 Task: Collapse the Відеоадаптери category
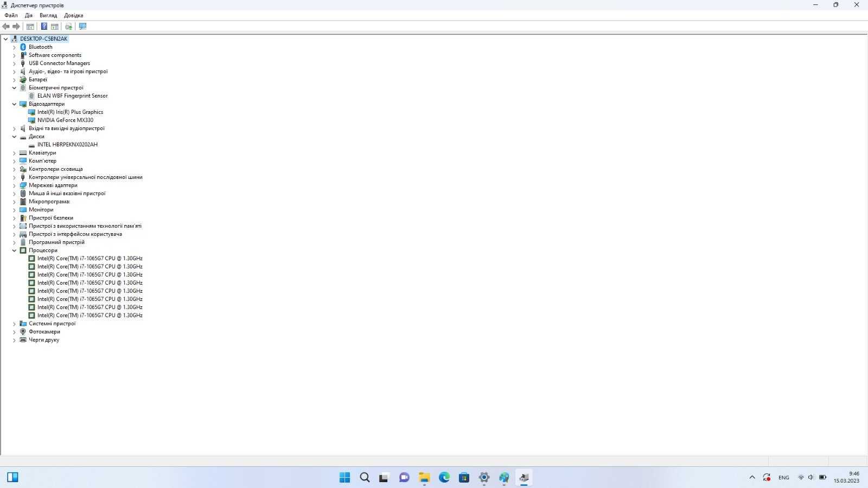pos(15,104)
